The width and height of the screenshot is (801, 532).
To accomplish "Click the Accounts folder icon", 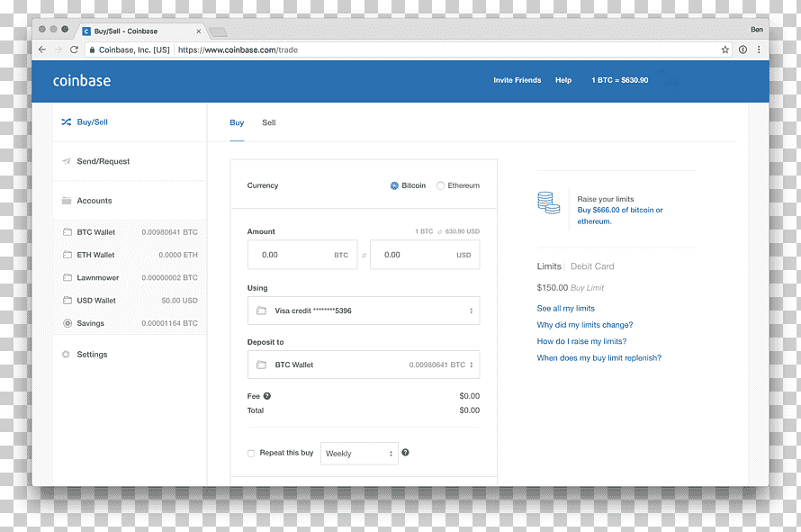I will tap(67, 201).
